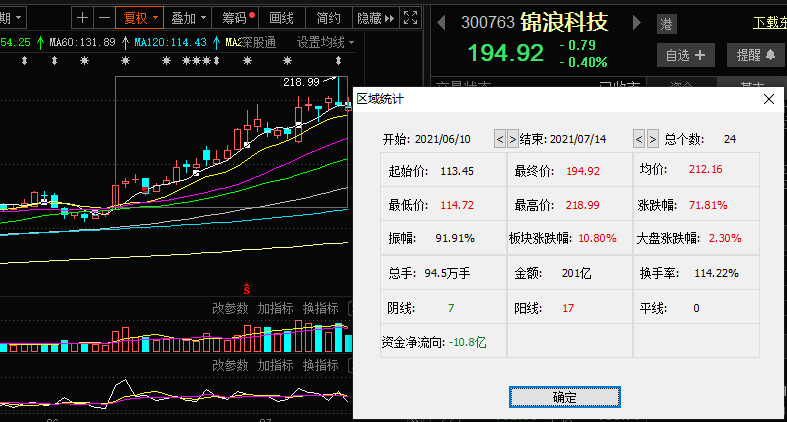787x422 pixels.
Task: Toggle the 筹码 chip distribution panel
Action: [x=238, y=18]
